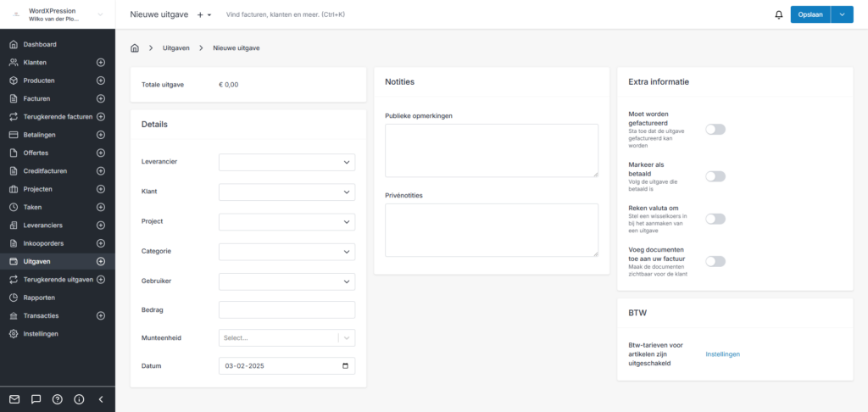Toggle Moet worden gefactureerd switch
The image size is (868, 412).
[715, 130]
